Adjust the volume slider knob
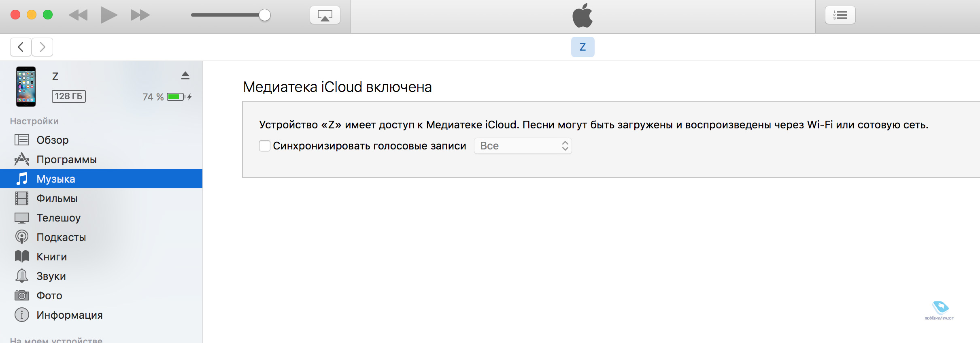This screenshot has height=343, width=980. click(265, 15)
